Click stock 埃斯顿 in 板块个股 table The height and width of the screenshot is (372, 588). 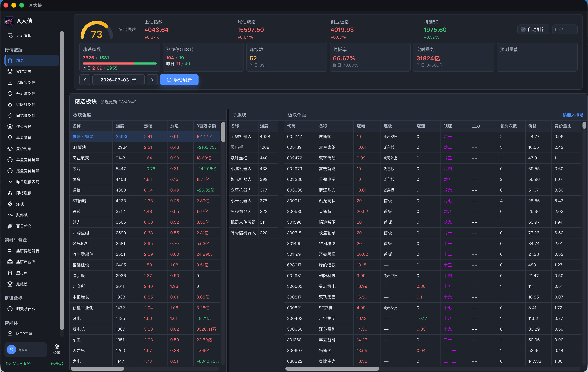(325, 137)
